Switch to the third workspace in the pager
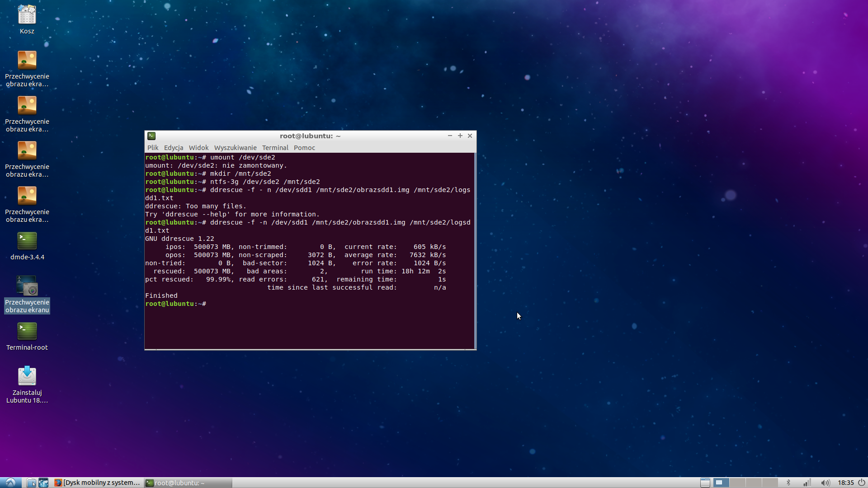868x488 pixels. 754,483
